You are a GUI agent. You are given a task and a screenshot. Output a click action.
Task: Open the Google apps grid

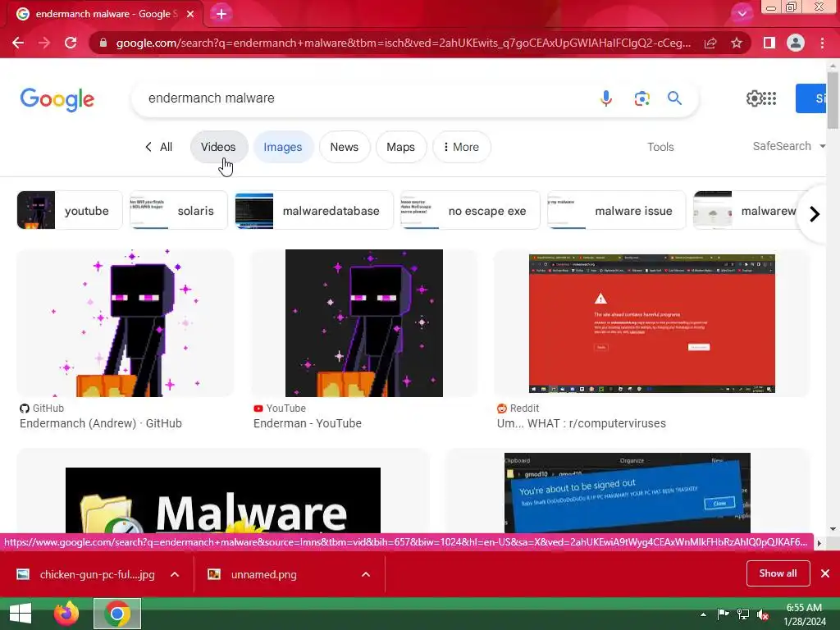click(769, 98)
